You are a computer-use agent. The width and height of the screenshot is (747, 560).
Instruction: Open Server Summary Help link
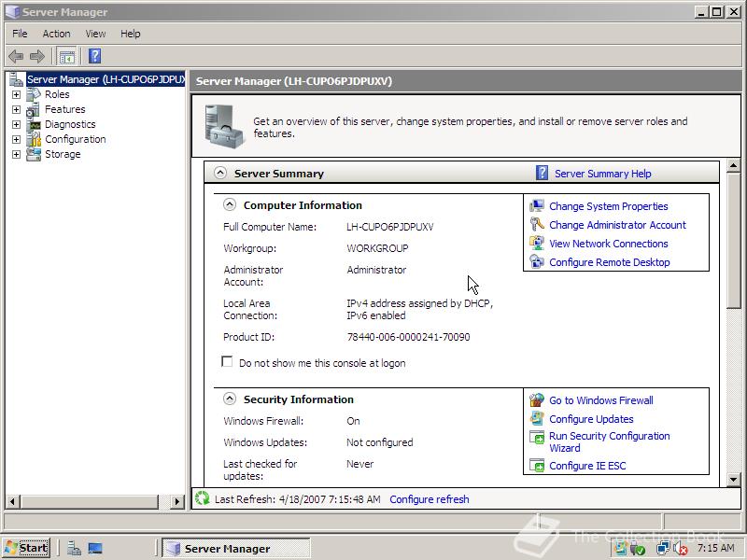[x=602, y=174]
